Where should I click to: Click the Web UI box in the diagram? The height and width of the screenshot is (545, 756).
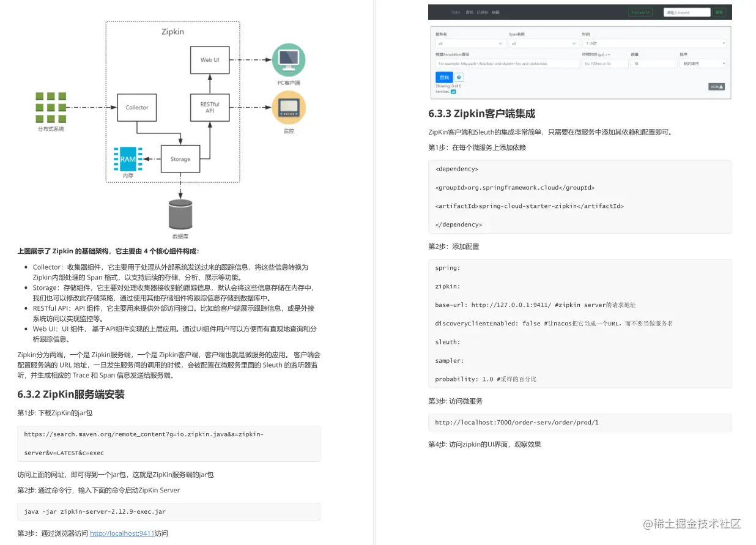(210, 59)
